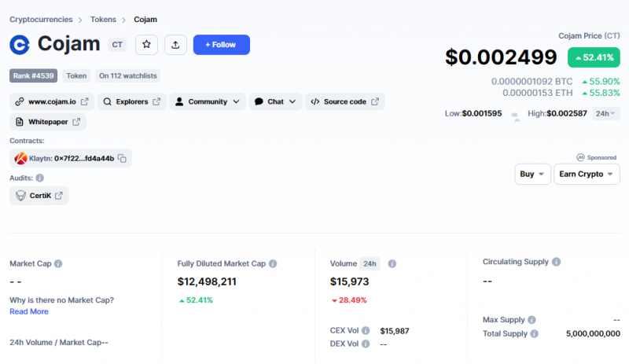The image size is (629, 364).
Task: Click the Read More link
Action: pyautogui.click(x=29, y=311)
